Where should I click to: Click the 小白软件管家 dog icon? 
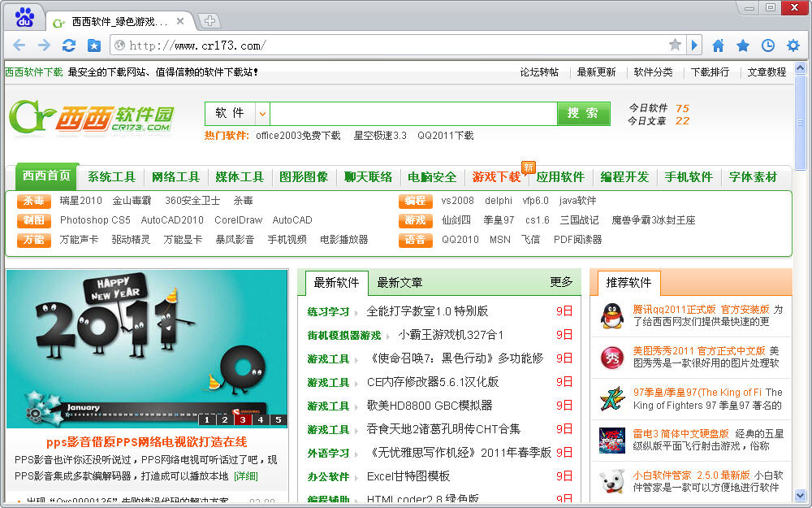[612, 481]
